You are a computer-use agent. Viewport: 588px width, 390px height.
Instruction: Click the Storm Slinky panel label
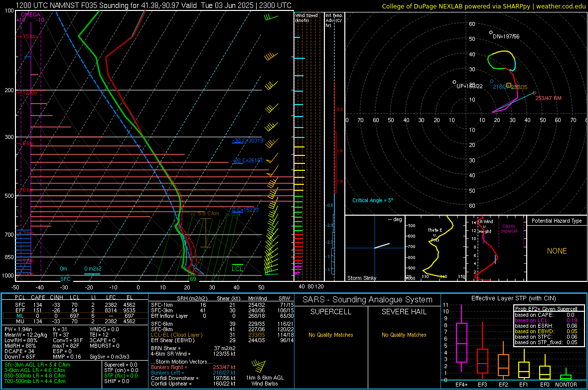pos(362,278)
